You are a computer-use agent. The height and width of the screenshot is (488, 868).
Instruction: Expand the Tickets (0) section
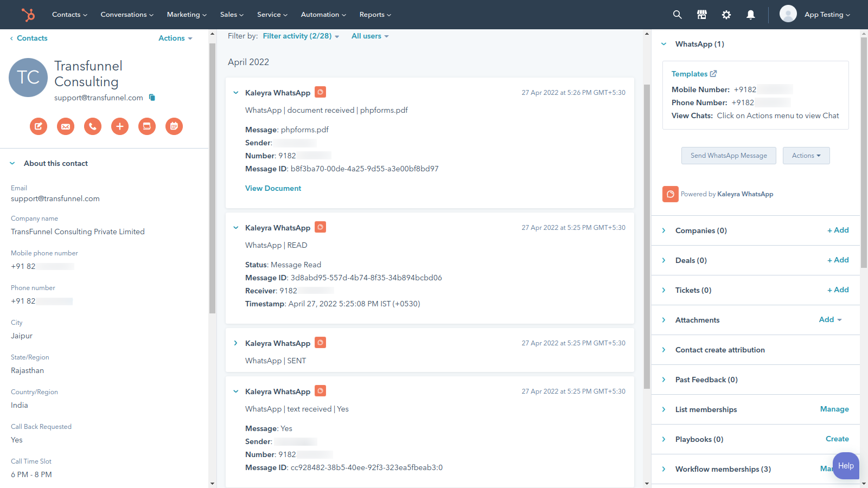pyautogui.click(x=664, y=290)
